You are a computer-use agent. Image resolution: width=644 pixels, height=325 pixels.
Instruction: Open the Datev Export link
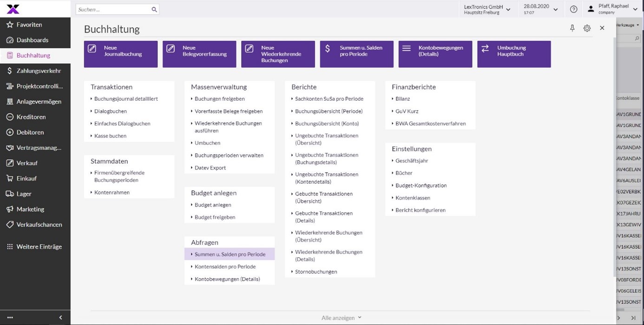tap(210, 168)
